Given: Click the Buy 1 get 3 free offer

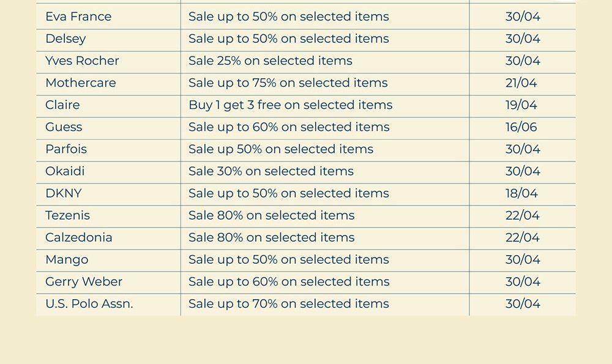Looking at the screenshot, I should click(290, 105).
